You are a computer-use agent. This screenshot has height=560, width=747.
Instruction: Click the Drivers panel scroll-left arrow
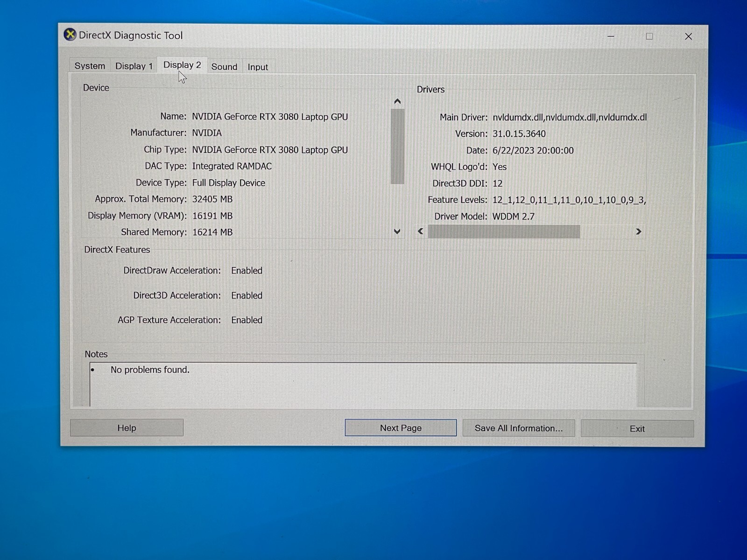click(x=421, y=231)
